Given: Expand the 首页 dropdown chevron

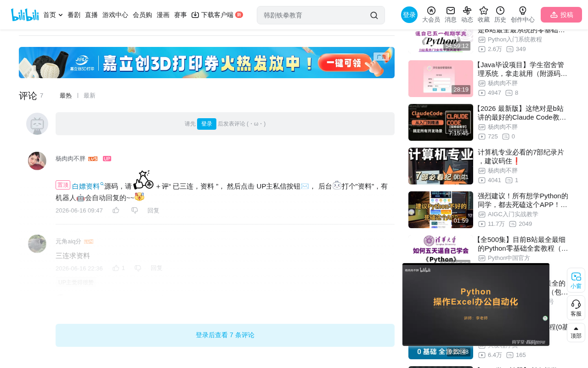Looking at the screenshot, I should [x=61, y=15].
